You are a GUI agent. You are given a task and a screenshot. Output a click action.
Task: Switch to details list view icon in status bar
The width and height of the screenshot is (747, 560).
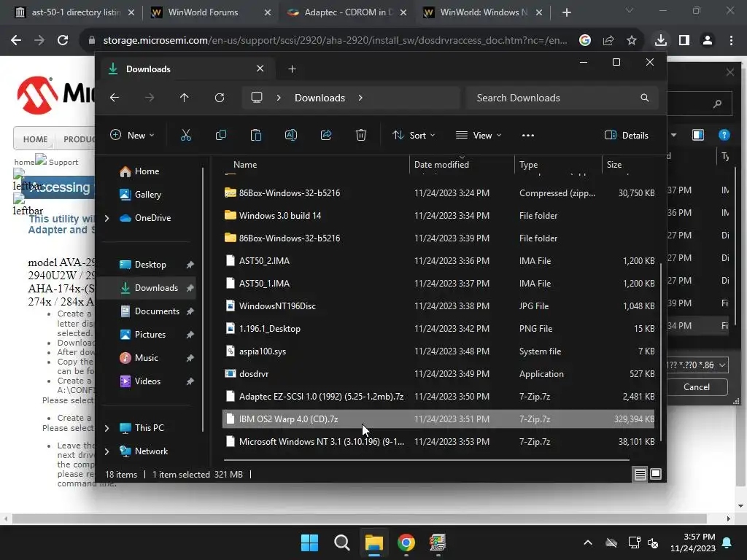(640, 474)
